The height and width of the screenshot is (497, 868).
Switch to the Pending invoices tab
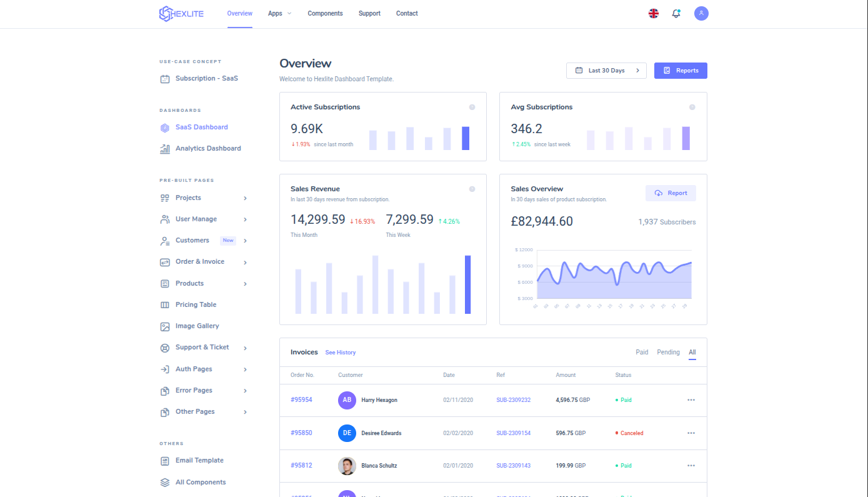668,353
